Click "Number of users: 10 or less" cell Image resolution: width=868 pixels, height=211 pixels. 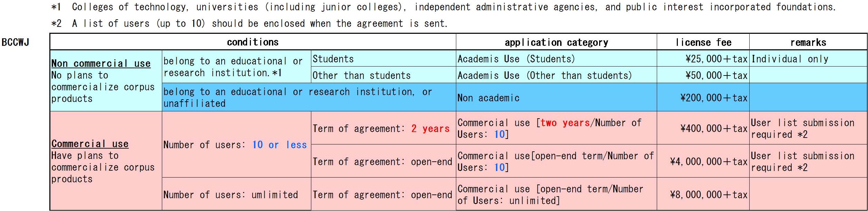pos(235,145)
